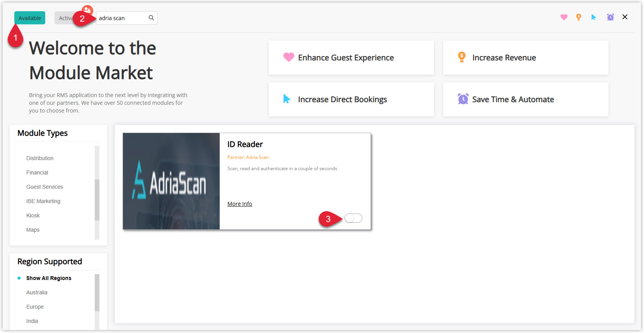Filter by IBE Marketing module type
The image size is (644, 333).
point(43,201)
